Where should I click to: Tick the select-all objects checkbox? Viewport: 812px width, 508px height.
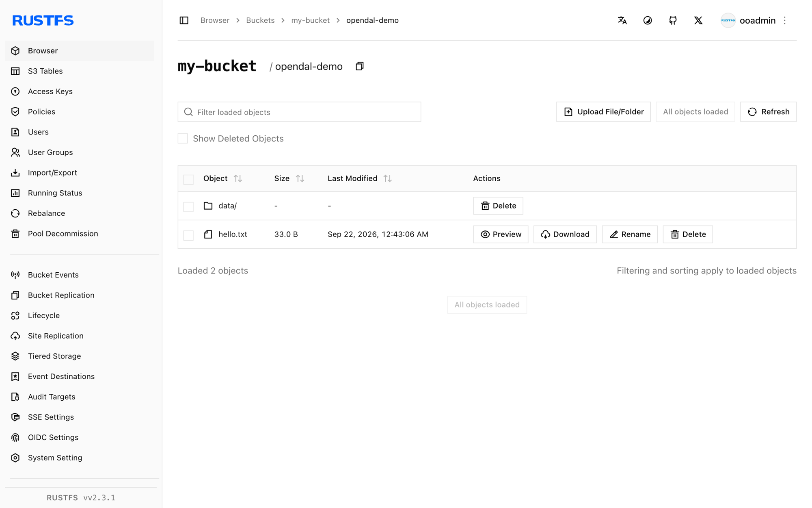coord(188,179)
